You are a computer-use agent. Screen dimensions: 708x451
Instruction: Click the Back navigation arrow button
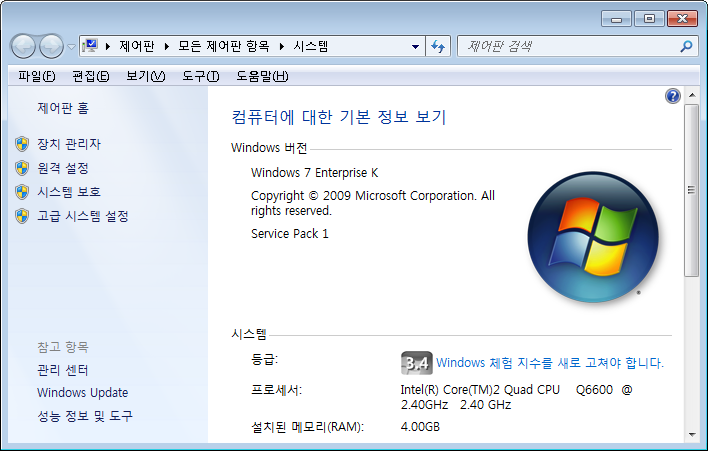[x=23, y=46]
